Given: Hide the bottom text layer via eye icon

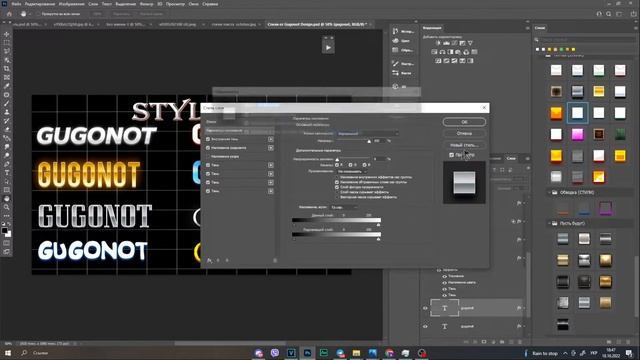Looking at the screenshot, I should [x=425, y=327].
